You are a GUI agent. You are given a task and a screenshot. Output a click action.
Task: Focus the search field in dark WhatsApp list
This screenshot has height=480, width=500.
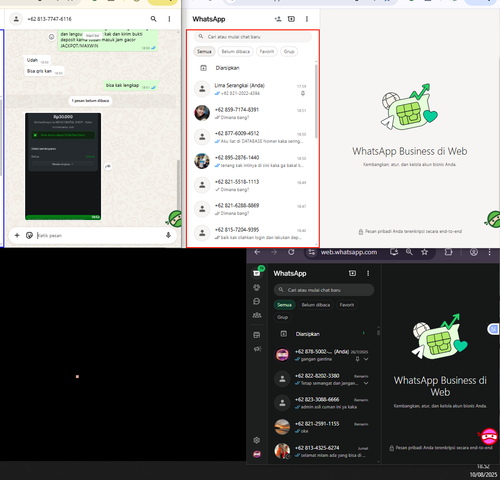pyautogui.click(x=324, y=290)
